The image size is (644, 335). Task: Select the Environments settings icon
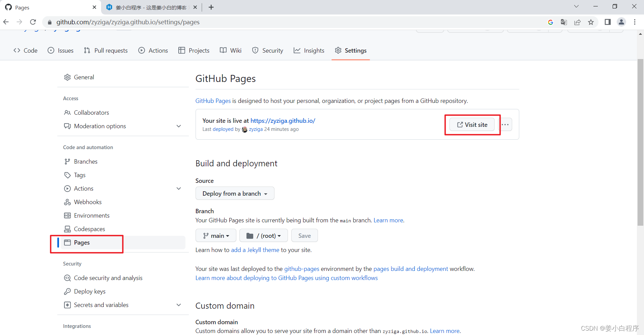click(x=67, y=215)
